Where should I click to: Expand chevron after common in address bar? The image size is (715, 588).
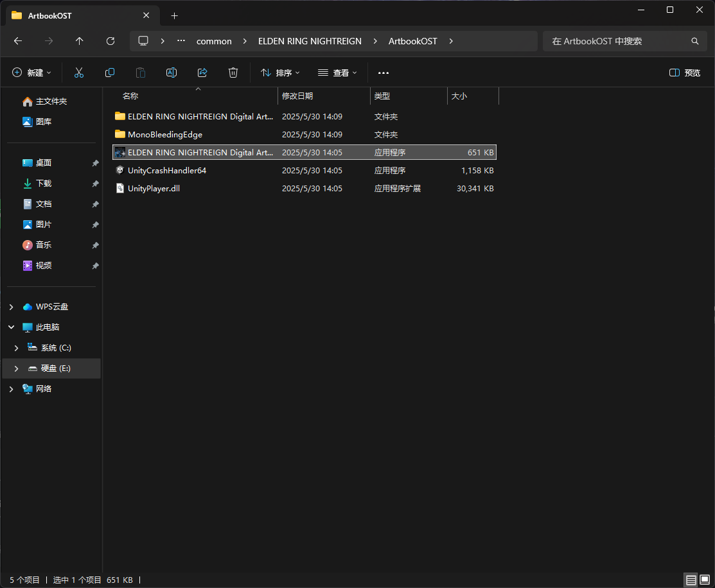[x=245, y=41]
